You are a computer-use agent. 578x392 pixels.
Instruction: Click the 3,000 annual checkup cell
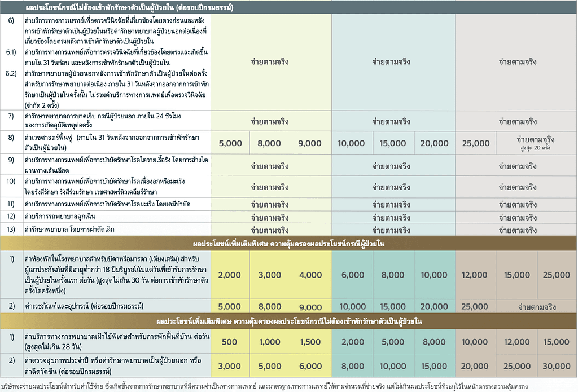click(x=229, y=366)
